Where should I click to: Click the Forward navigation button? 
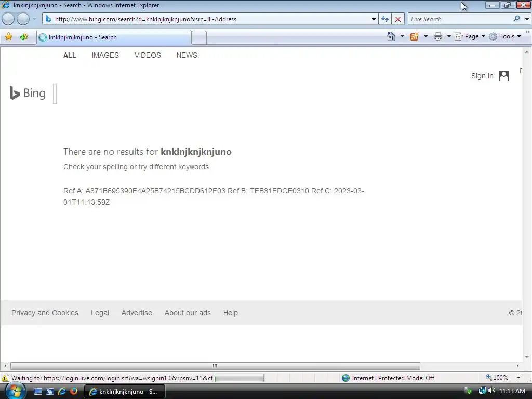23,19
